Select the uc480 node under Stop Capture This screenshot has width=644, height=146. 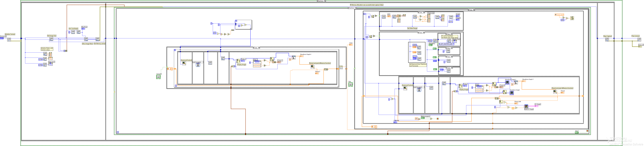(607, 39)
